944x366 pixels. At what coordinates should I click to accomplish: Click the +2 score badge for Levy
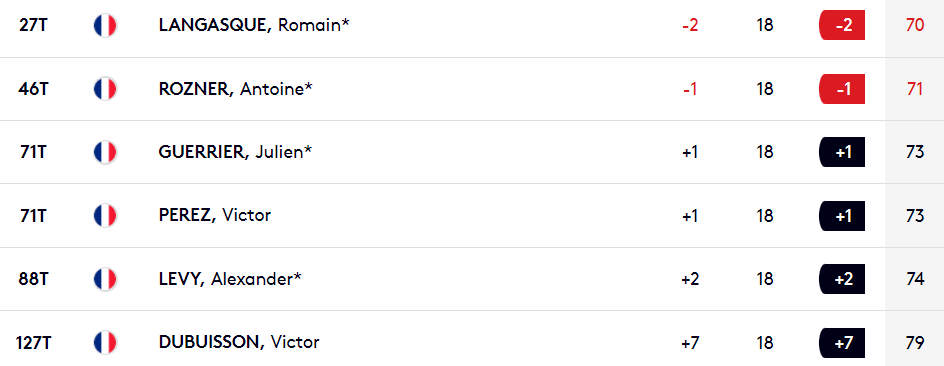tap(842, 279)
